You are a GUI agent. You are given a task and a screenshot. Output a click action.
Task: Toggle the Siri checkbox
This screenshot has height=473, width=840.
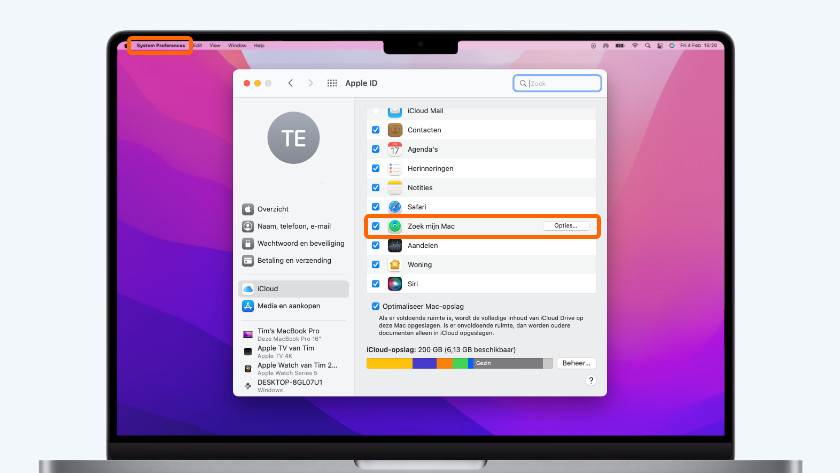[x=376, y=284]
